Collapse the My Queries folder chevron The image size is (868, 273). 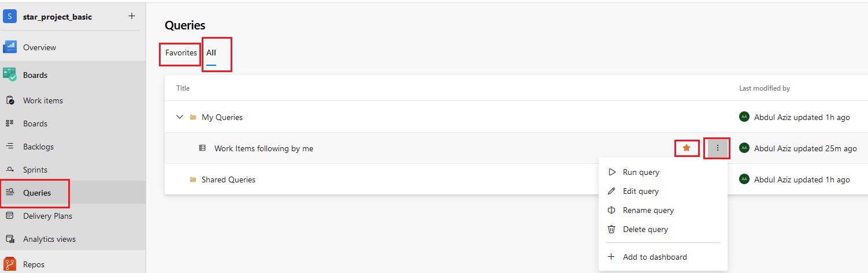179,117
